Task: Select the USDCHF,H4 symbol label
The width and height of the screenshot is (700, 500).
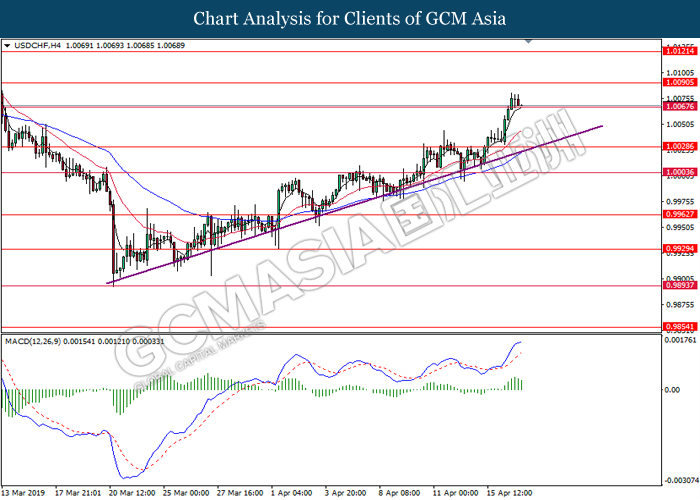Action: point(38,46)
